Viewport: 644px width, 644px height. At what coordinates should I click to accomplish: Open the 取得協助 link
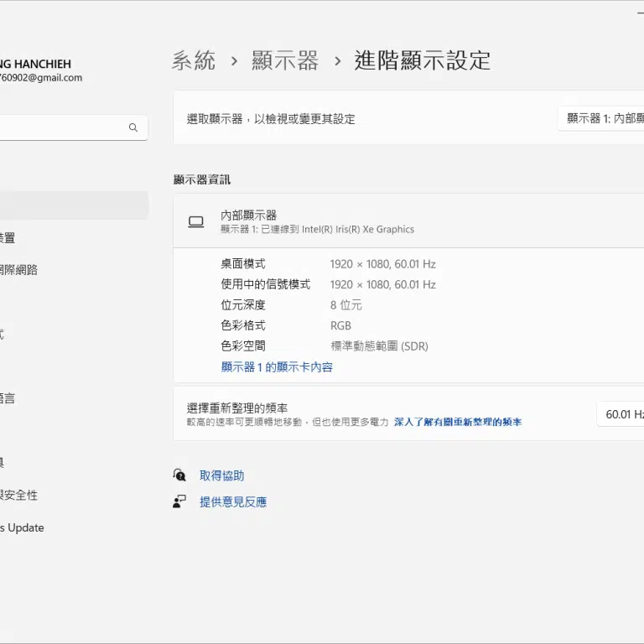[x=221, y=475]
